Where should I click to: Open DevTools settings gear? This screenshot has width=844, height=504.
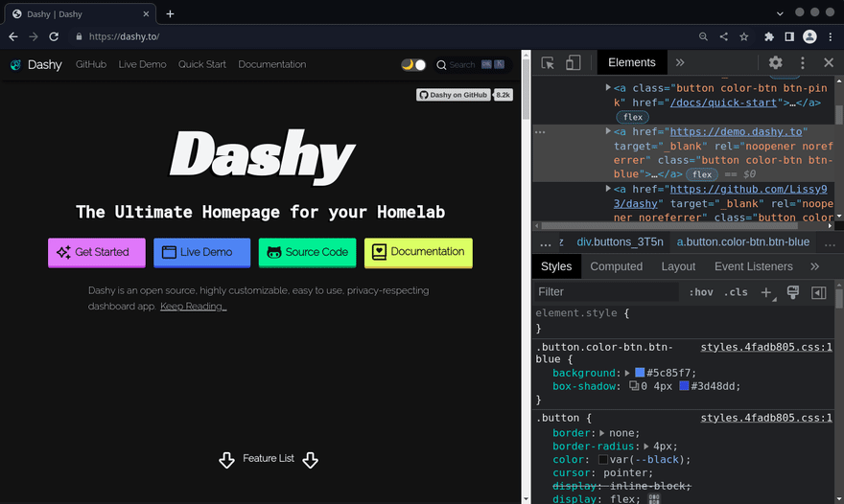point(775,62)
